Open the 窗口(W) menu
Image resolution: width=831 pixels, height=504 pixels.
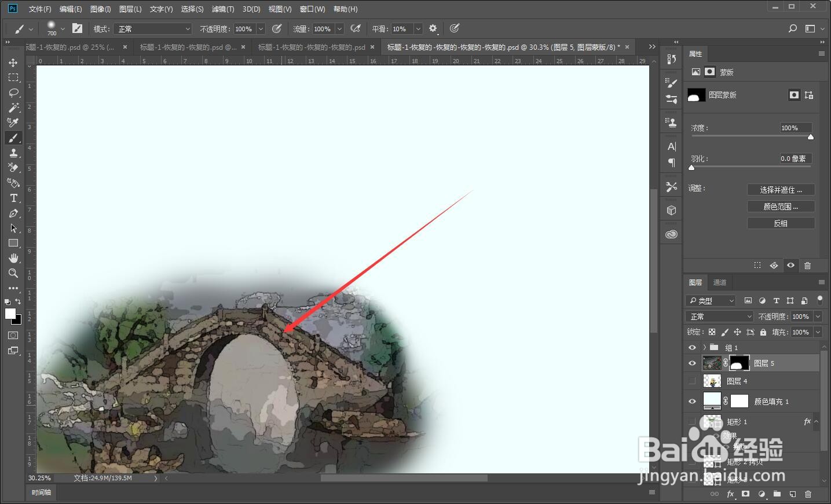(x=313, y=9)
